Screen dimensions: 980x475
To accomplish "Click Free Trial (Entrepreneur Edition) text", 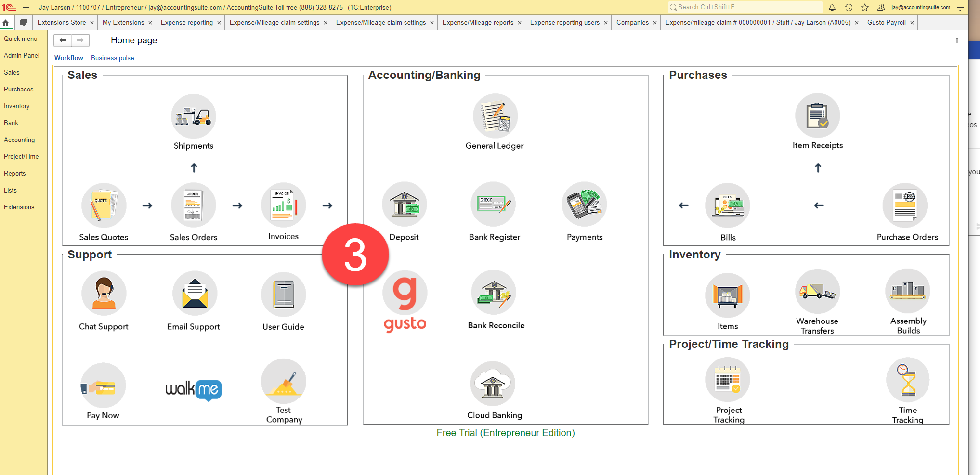I will pos(506,433).
